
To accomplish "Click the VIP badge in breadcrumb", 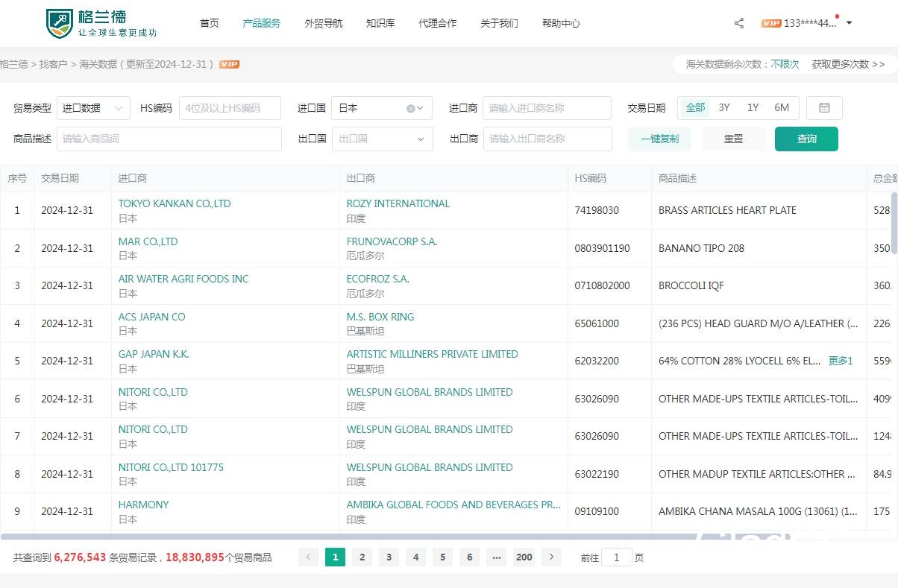I will 229,64.
